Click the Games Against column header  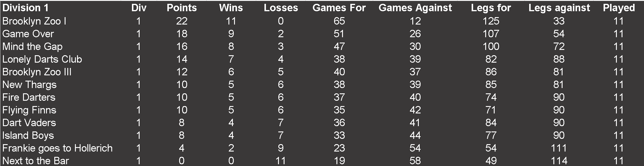coord(415,8)
